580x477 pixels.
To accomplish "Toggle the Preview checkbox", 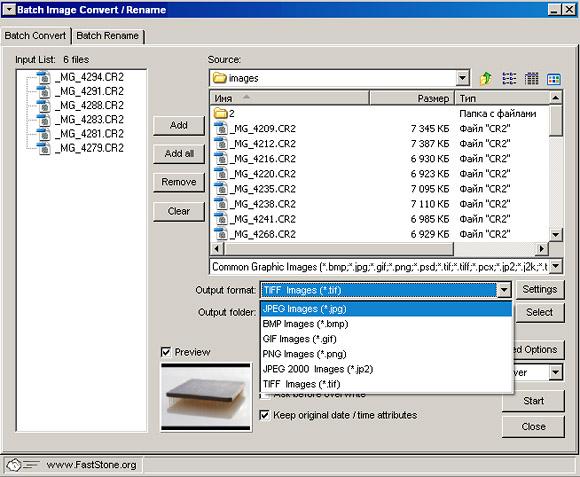I will tap(165, 352).
